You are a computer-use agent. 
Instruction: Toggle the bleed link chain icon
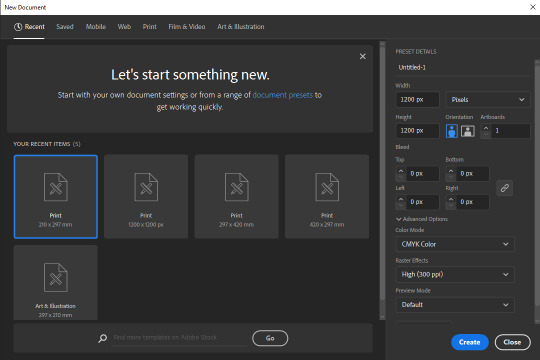click(505, 188)
